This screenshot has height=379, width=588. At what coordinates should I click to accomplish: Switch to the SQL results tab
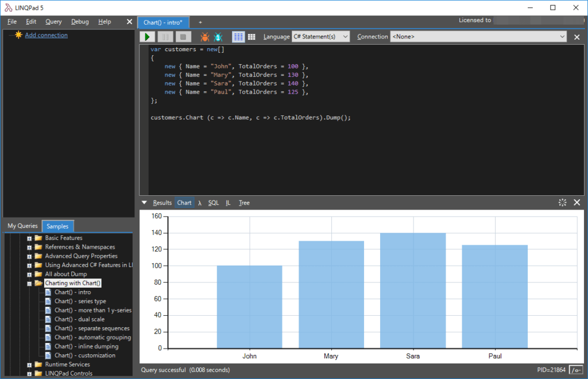coord(213,203)
